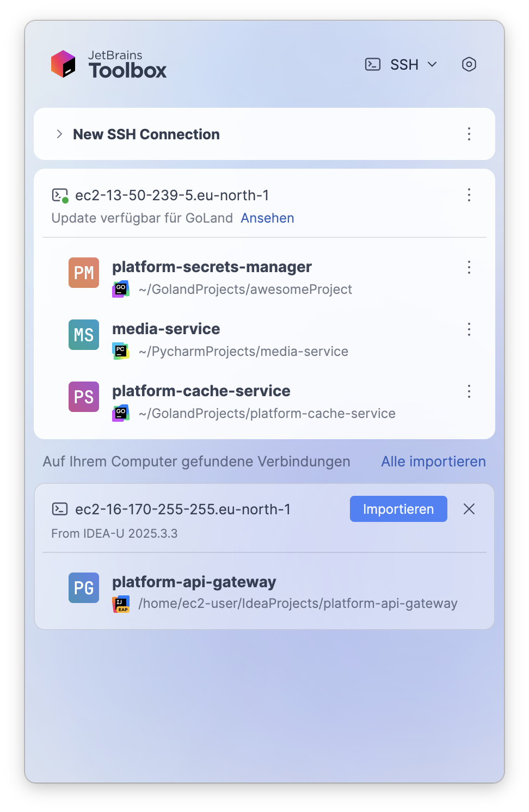Image resolution: width=529 pixels, height=812 pixels.
Task: Click host name ec2-13-50-239-5.eu-north-1
Action: (x=172, y=195)
